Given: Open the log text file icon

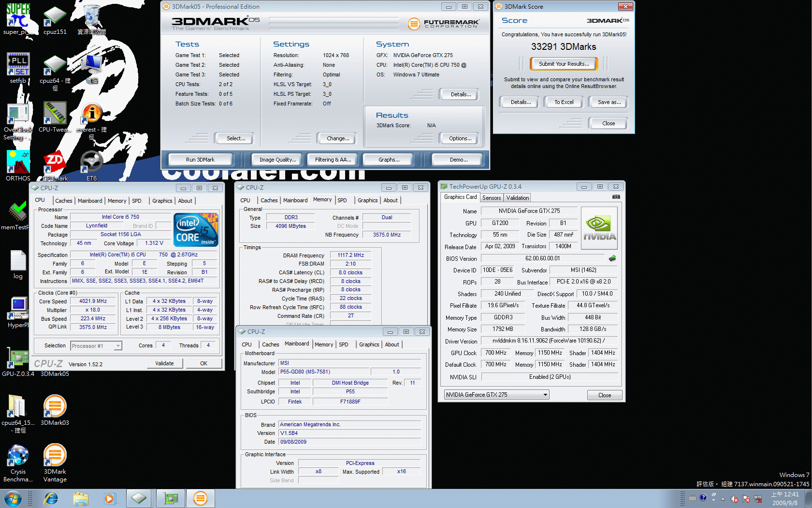Looking at the screenshot, I should pyautogui.click(x=18, y=264).
